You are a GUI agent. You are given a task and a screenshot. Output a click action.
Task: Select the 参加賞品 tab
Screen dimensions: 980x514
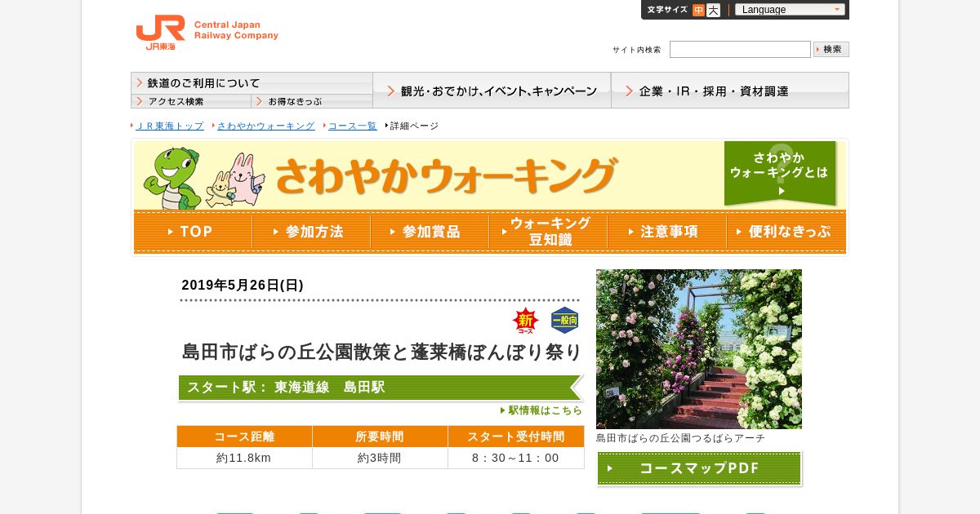pos(430,232)
